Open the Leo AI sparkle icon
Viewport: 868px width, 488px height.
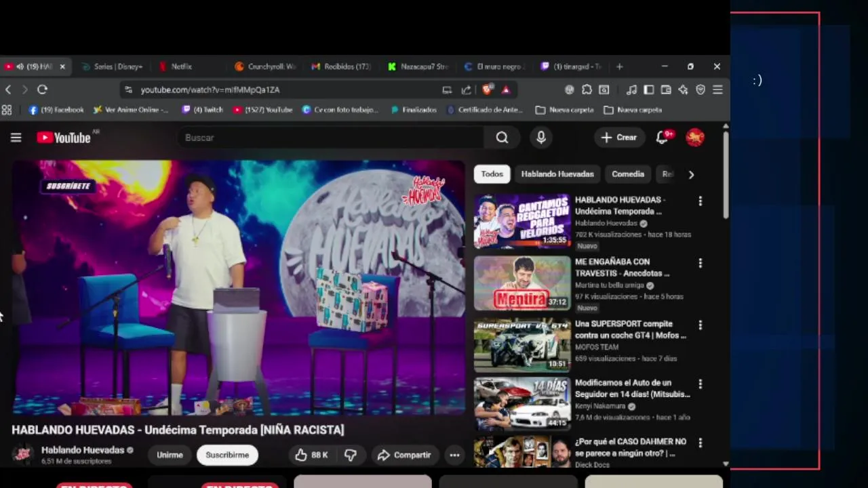click(x=684, y=89)
